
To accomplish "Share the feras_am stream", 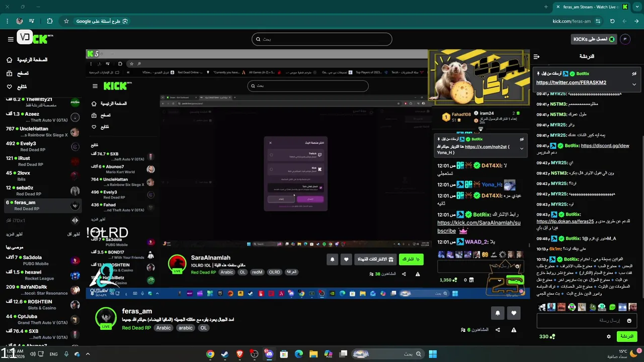I will [498, 330].
